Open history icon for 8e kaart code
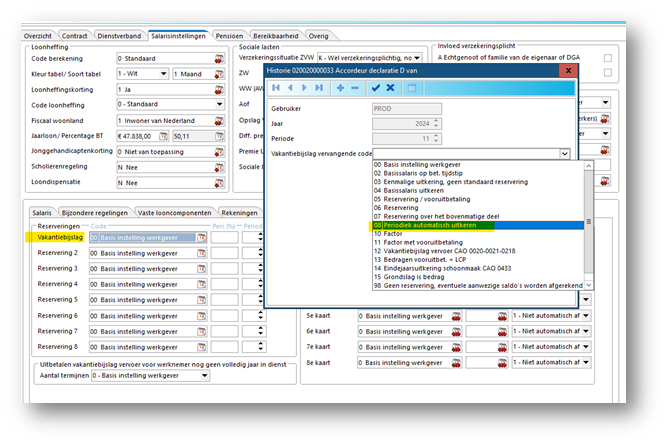The height and width of the screenshot is (445, 668). tap(456, 363)
